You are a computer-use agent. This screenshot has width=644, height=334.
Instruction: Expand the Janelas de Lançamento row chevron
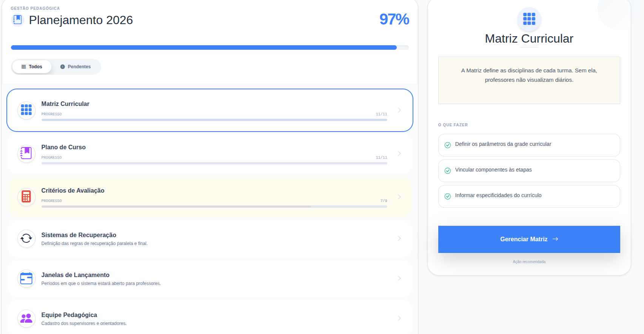click(399, 278)
